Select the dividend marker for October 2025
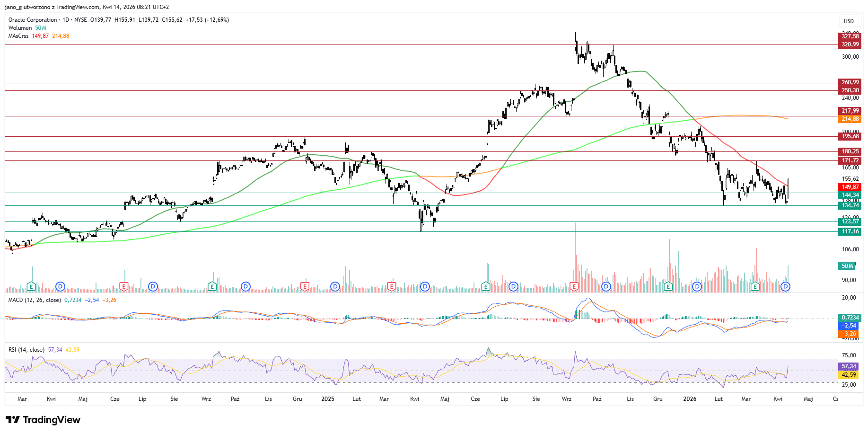This screenshot has height=434, width=868. click(x=606, y=286)
